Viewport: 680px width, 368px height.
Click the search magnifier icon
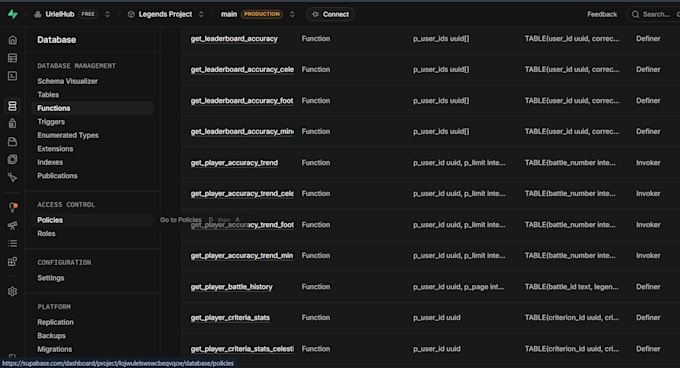(636, 14)
